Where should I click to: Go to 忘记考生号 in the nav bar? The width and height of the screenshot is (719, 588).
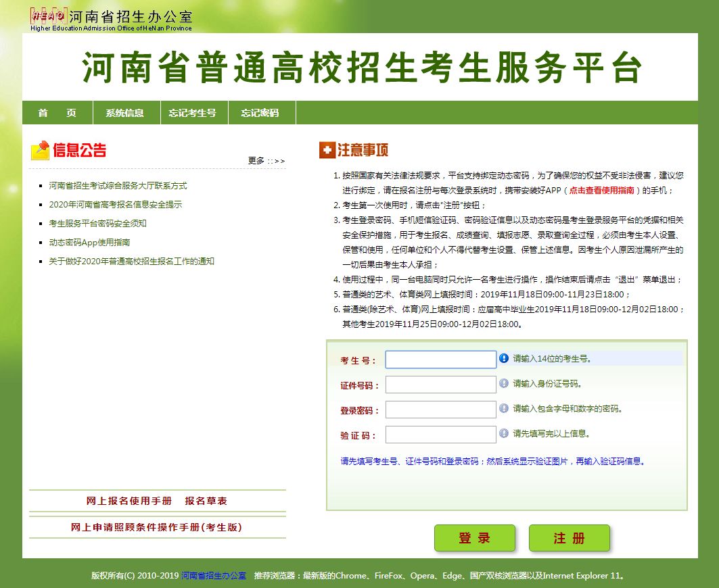[x=194, y=113]
